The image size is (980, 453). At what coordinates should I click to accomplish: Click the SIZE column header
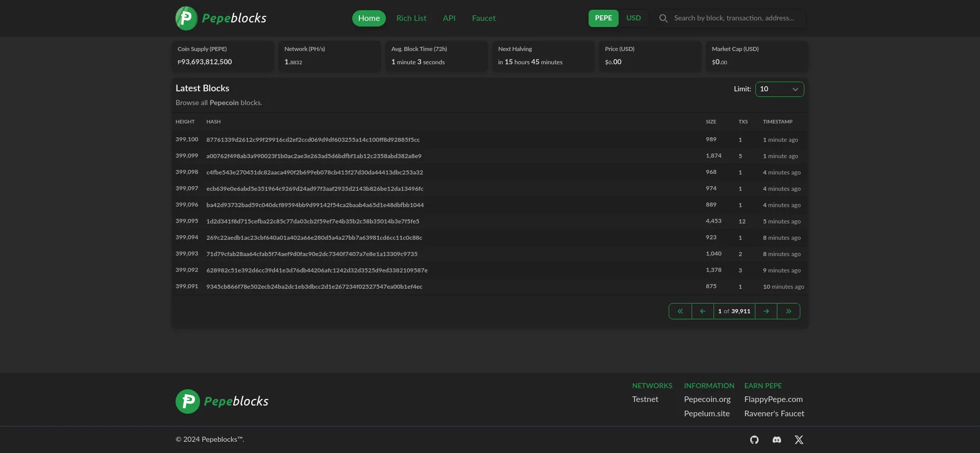pyautogui.click(x=711, y=122)
